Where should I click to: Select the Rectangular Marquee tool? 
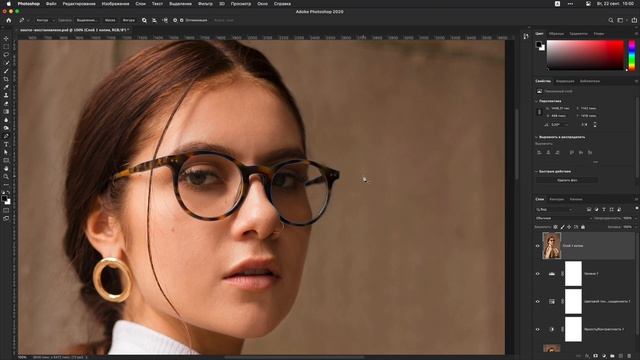click(6, 47)
